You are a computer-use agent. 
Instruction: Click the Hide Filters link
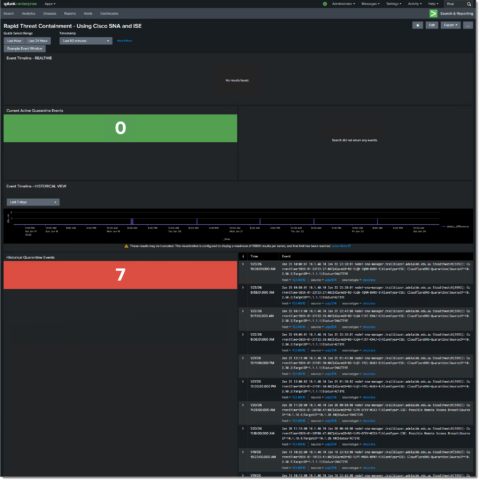pyautogui.click(x=124, y=41)
